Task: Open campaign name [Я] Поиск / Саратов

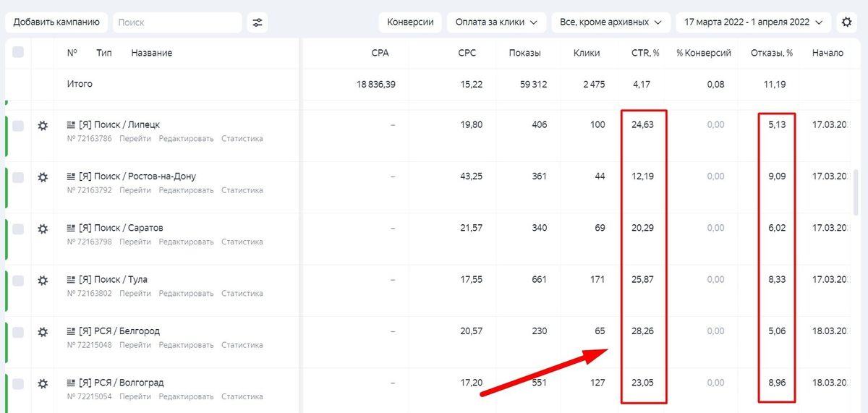Action: (x=121, y=228)
